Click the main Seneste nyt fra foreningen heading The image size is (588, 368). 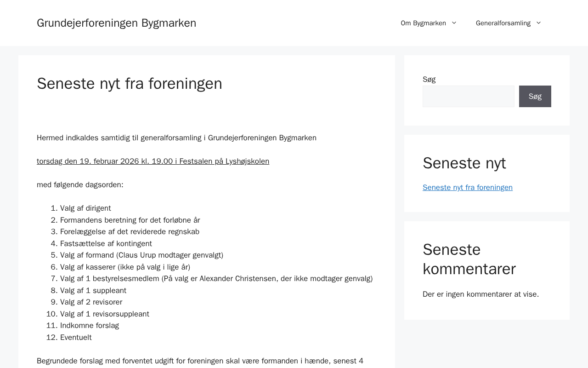pyautogui.click(x=130, y=84)
